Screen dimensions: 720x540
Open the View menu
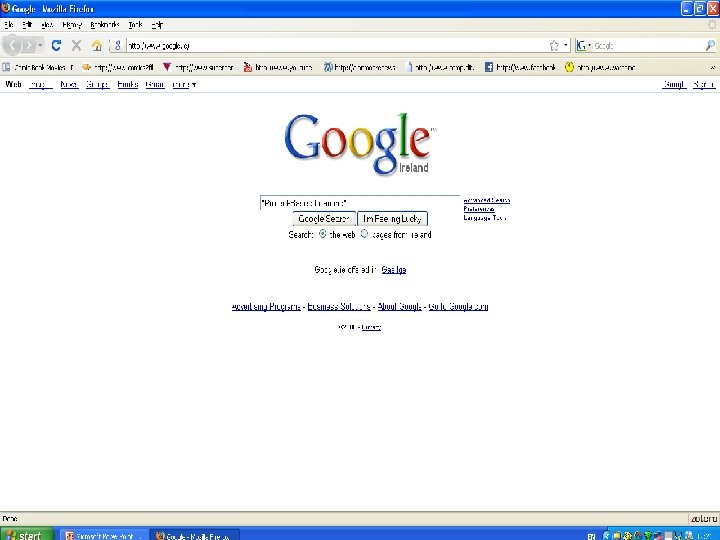pos(47,25)
